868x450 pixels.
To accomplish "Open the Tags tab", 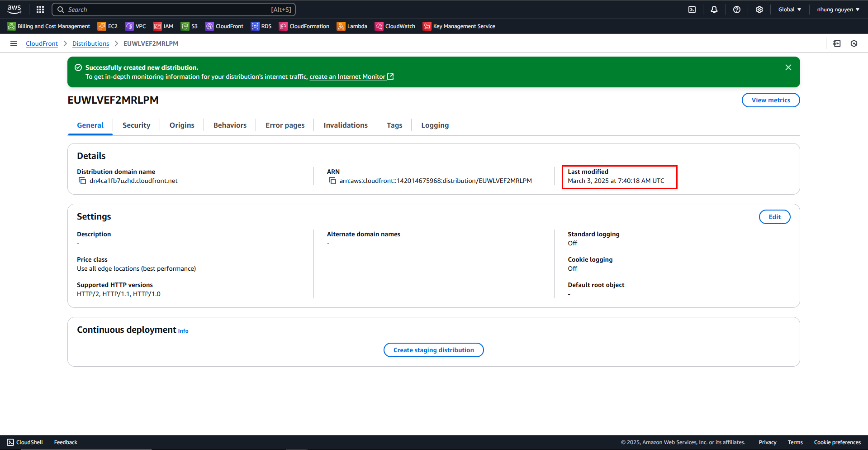I will tap(394, 125).
